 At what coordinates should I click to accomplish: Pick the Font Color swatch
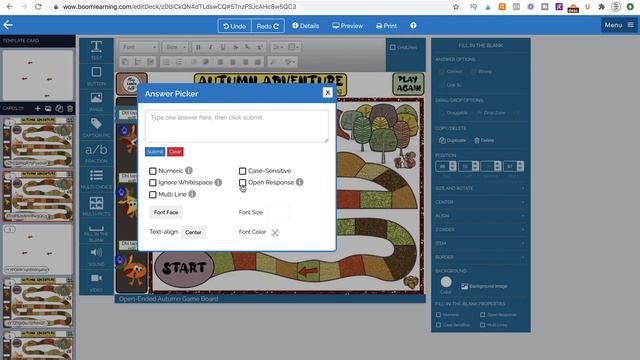[275, 233]
